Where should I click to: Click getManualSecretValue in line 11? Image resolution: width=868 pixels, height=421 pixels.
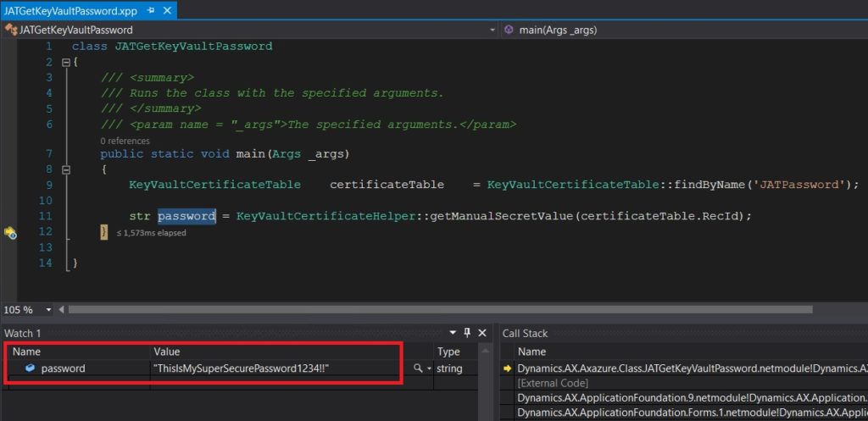pyautogui.click(x=502, y=216)
